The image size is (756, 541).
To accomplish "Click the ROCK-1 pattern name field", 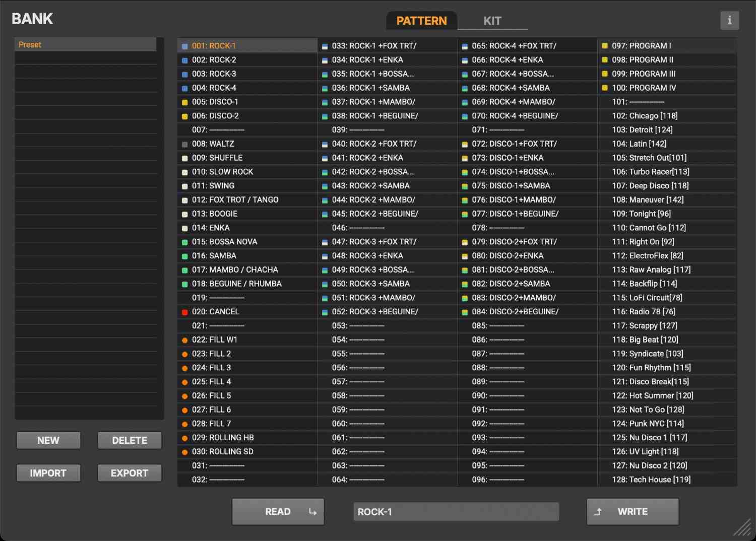I will [456, 511].
